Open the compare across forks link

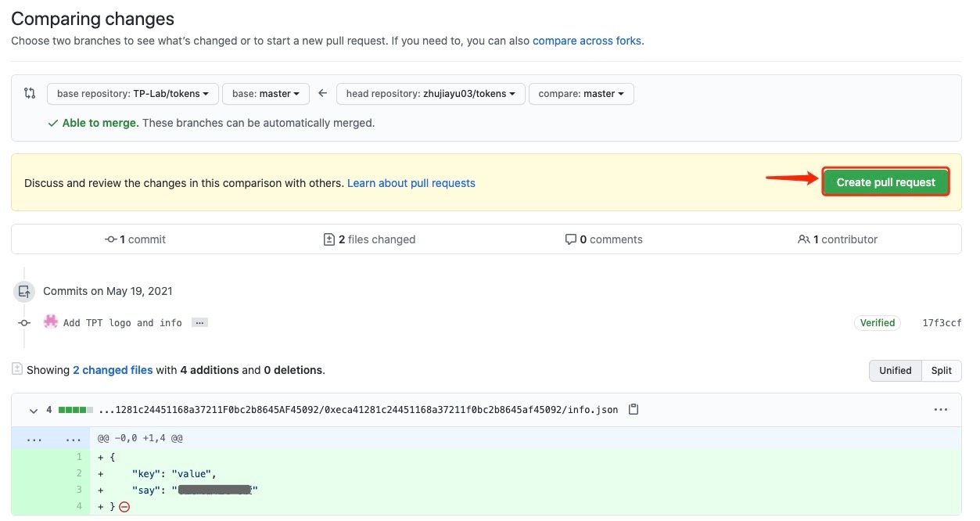pyautogui.click(x=587, y=41)
